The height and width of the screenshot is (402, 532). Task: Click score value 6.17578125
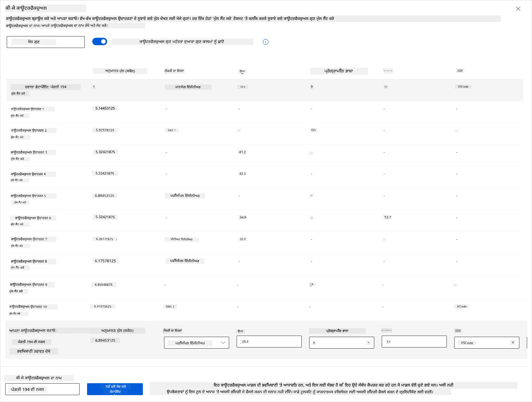105,261
